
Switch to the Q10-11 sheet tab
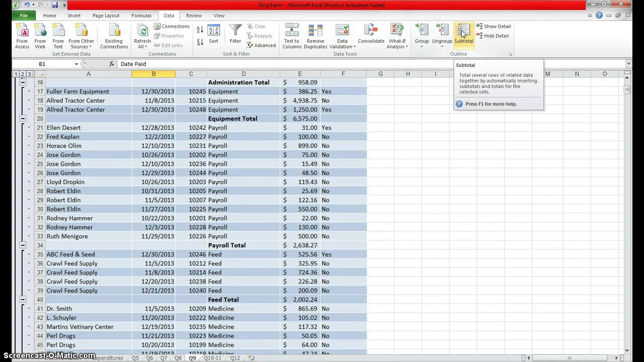(213, 358)
